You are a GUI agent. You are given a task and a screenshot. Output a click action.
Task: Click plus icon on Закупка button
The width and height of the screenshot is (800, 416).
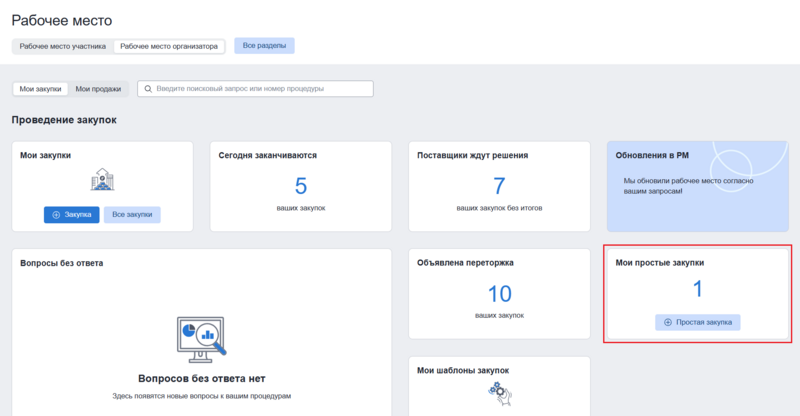click(56, 215)
